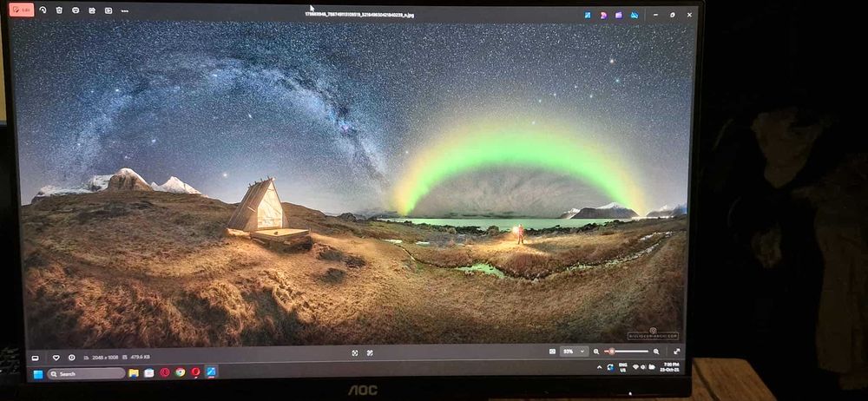Screen dimensions: 868x401
Task: Mark photo as favorite with heart icon
Action: (56, 358)
